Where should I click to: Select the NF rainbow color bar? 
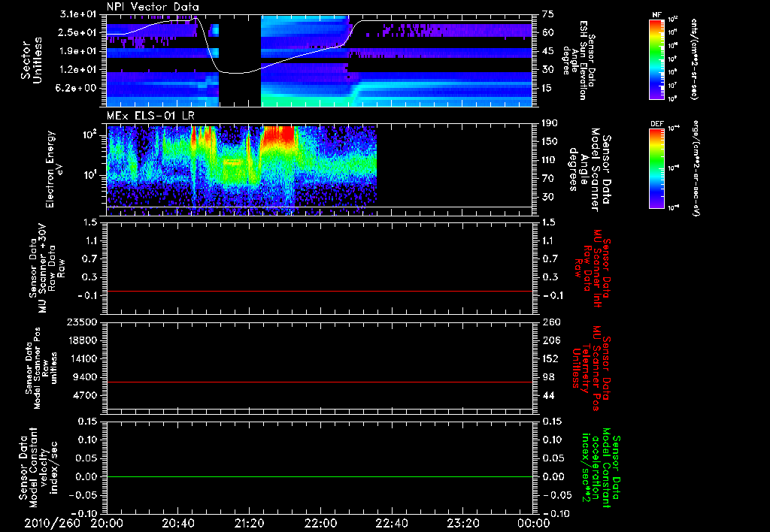(x=656, y=59)
